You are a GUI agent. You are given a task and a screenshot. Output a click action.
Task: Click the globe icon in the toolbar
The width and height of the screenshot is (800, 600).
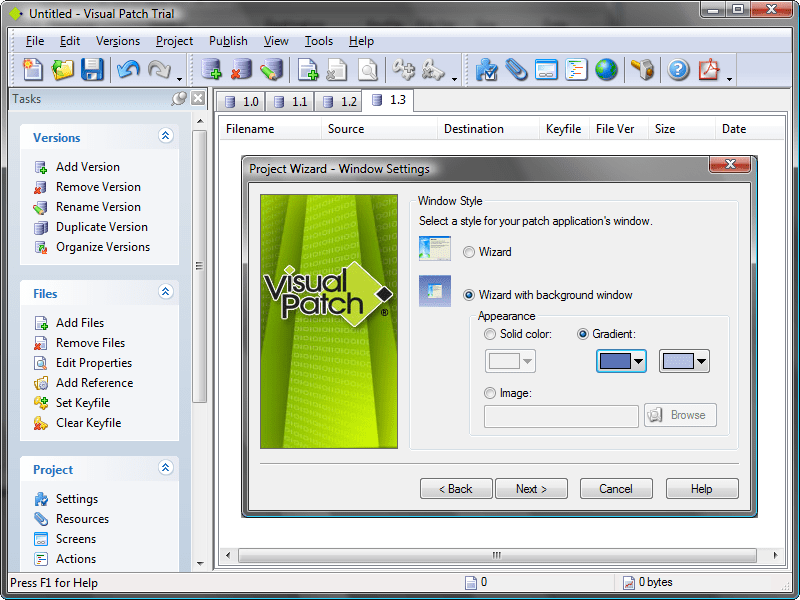(606, 69)
